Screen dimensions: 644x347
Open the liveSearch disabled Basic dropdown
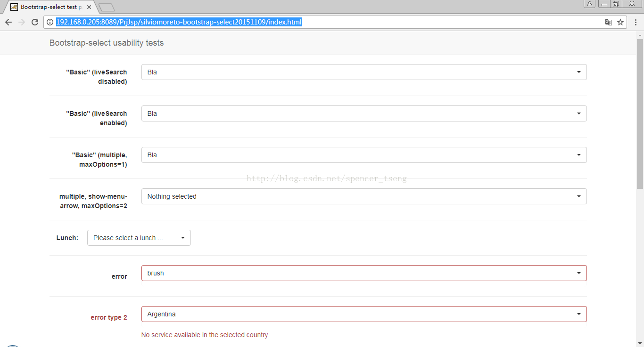point(364,72)
